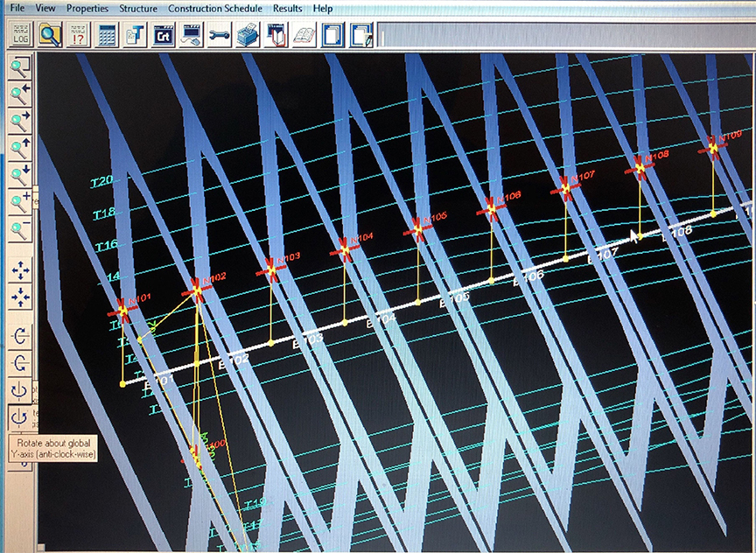The image size is (756, 553).
Task: Click the folder search toolbar icon
Action: point(50,35)
